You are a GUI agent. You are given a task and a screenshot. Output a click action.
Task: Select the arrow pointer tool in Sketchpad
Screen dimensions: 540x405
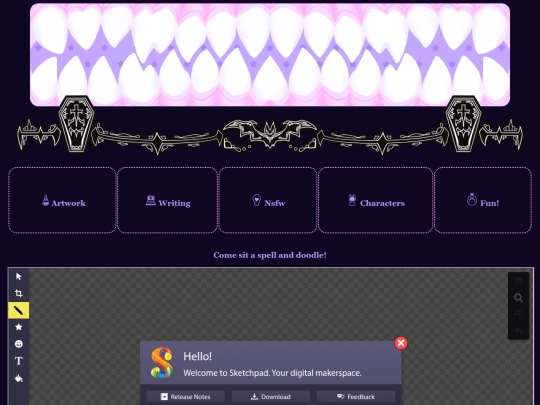coord(19,277)
